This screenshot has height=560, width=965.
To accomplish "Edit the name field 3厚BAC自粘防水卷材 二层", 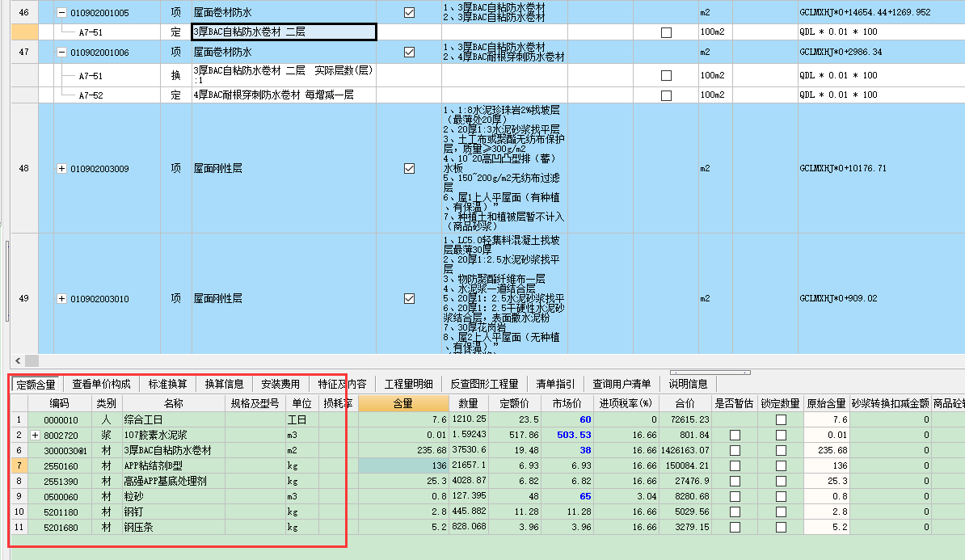I will click(x=284, y=32).
